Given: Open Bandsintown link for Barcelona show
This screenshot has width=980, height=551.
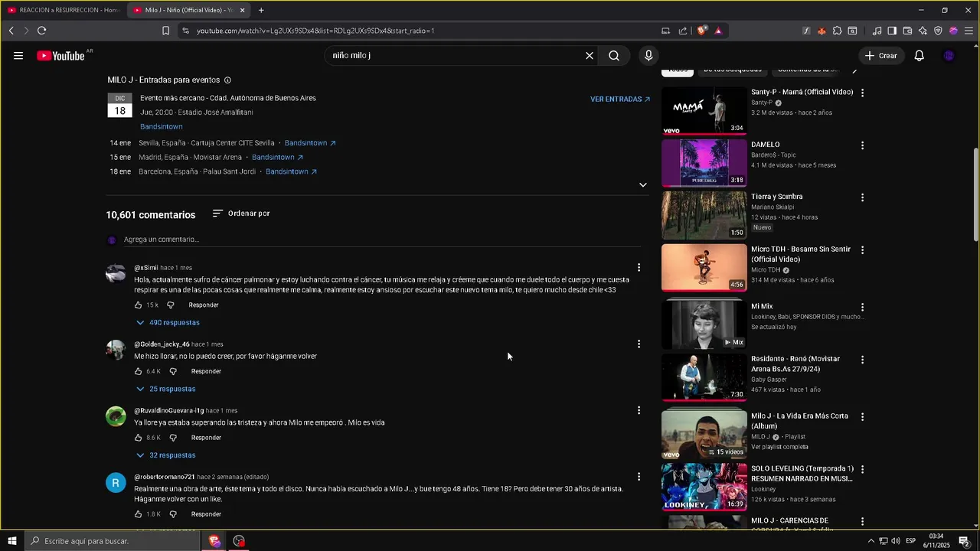Looking at the screenshot, I should tap(291, 171).
